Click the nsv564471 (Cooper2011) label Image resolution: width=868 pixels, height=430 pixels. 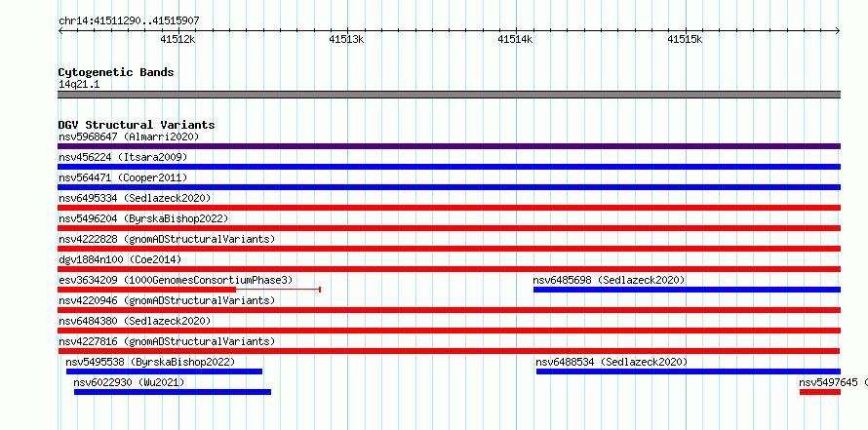[x=123, y=177]
